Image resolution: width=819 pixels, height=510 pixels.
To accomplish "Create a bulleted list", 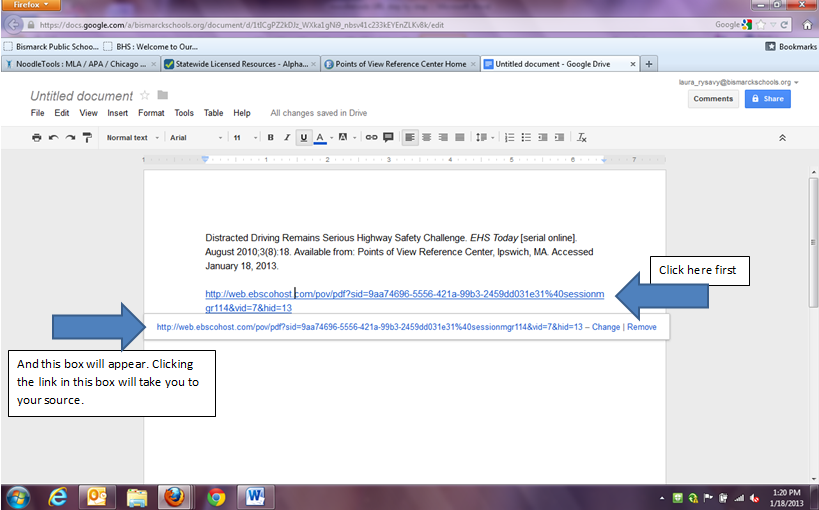I will point(526,137).
